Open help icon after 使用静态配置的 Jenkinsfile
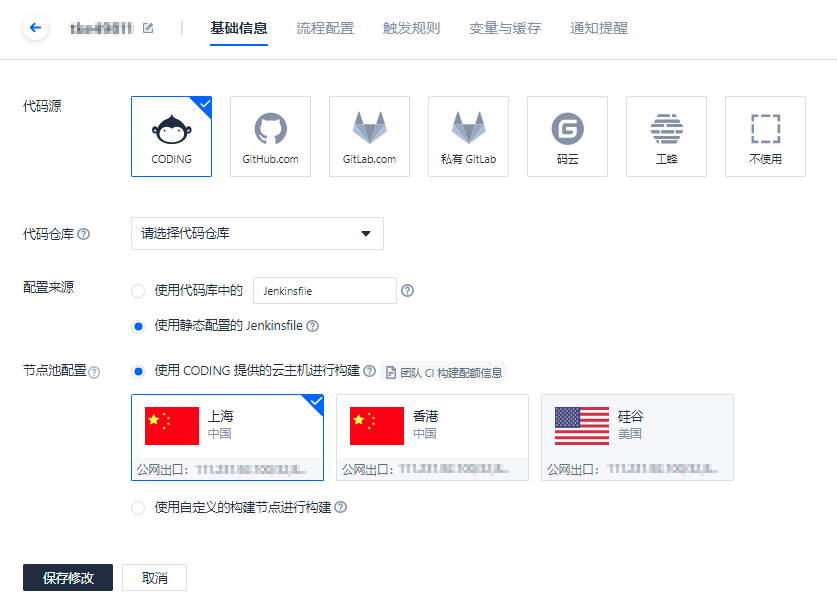This screenshot has width=837, height=607. [313, 326]
